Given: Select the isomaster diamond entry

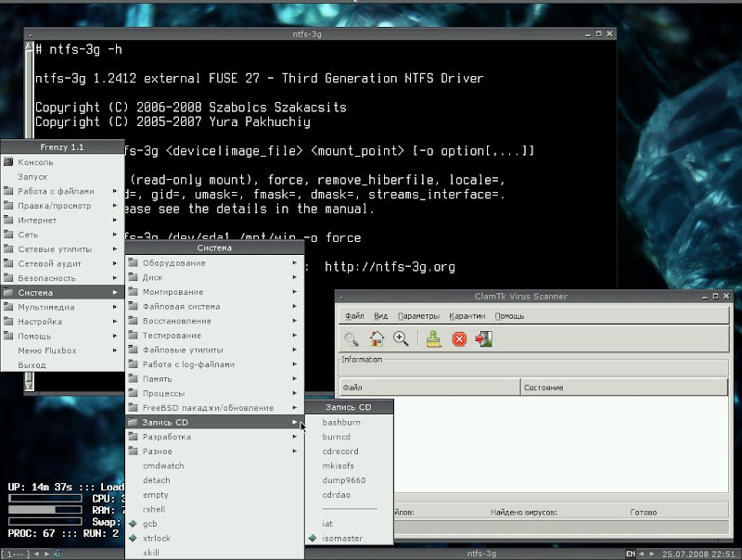Looking at the screenshot, I should coord(342,539).
